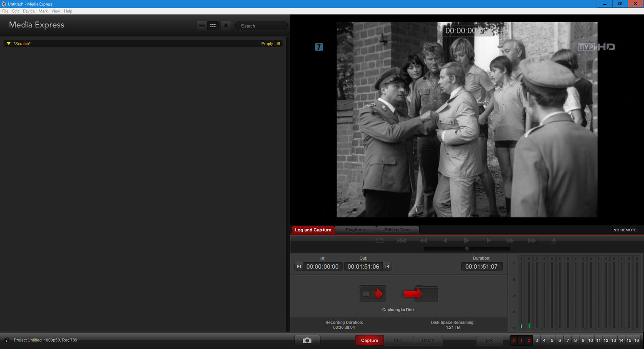Open the Log and Capture tab
The width and height of the screenshot is (644, 349).
[313, 230]
